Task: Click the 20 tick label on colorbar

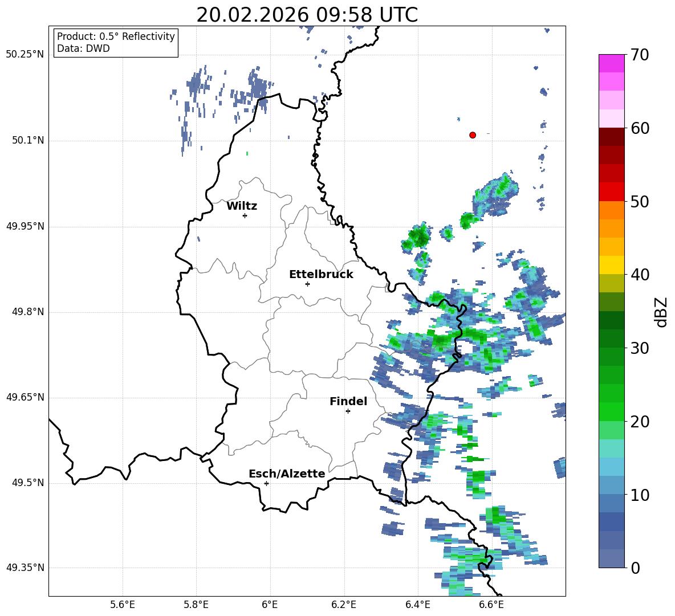Action: pyautogui.click(x=640, y=422)
